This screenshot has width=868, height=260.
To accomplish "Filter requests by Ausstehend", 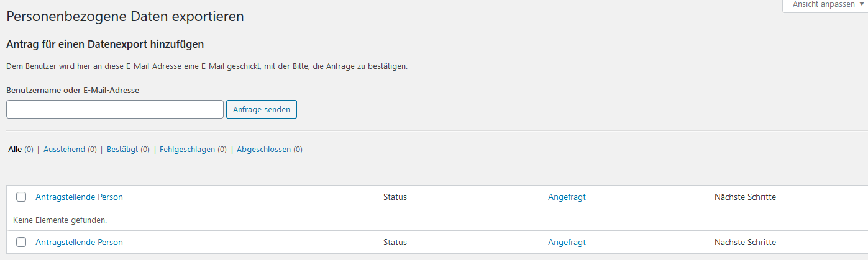I will (64, 150).
